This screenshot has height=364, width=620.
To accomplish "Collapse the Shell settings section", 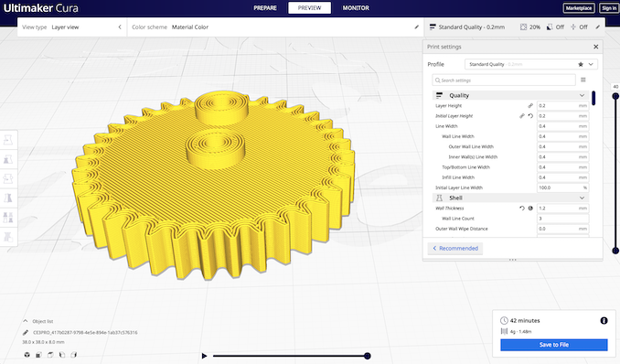I will 582,198.
